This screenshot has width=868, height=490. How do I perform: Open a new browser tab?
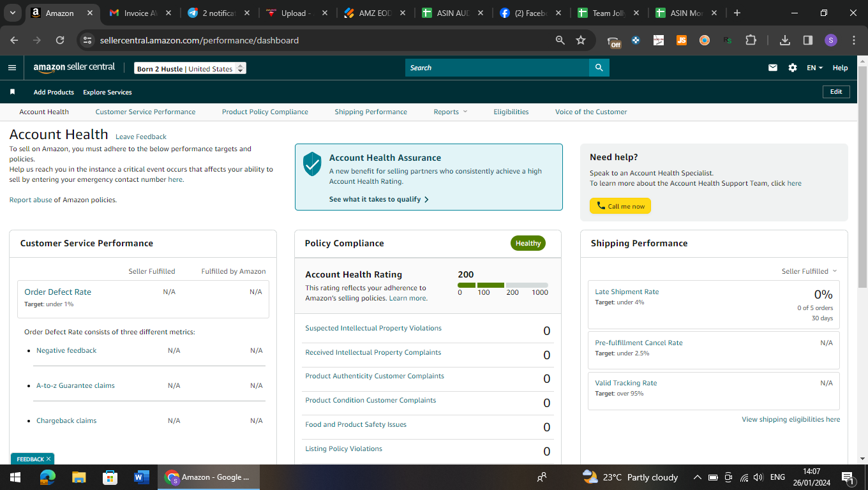tap(737, 13)
